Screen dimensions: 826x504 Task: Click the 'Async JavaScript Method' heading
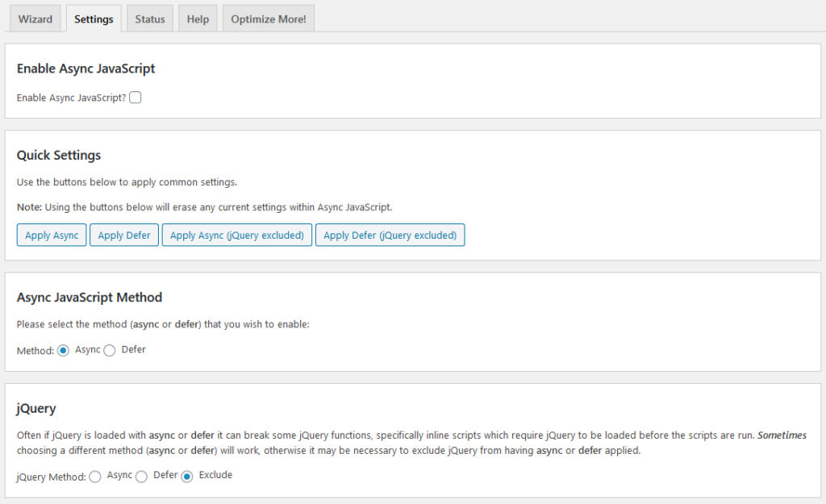[x=90, y=298]
